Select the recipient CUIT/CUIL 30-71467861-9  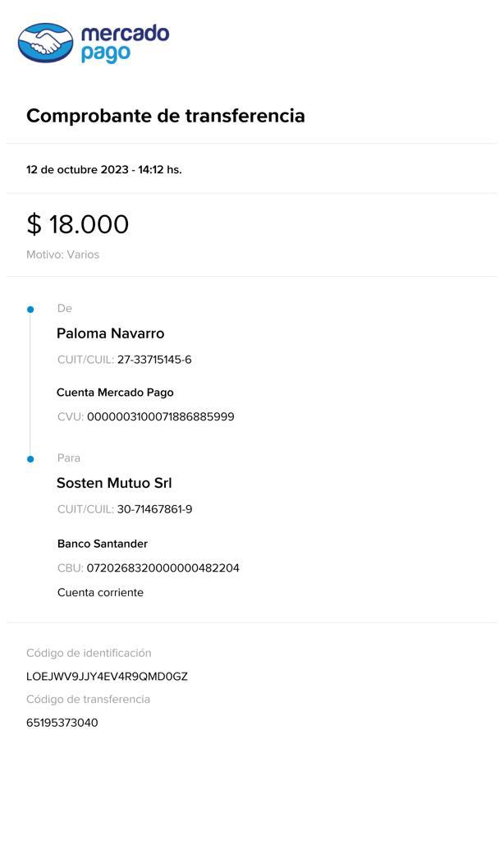coord(154,509)
